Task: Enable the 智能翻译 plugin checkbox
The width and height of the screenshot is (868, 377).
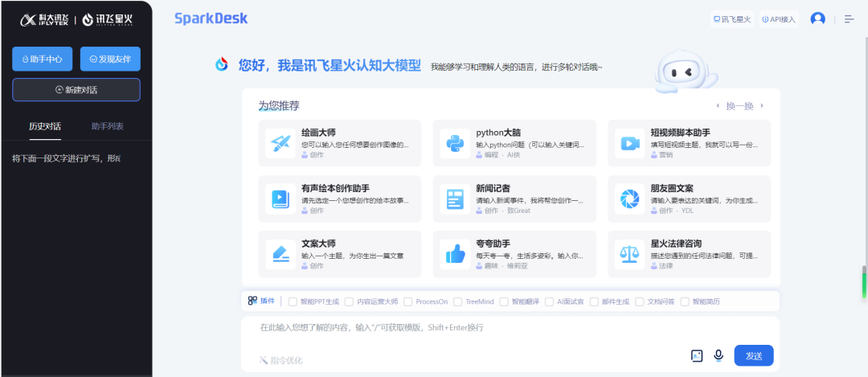Action: click(x=504, y=301)
